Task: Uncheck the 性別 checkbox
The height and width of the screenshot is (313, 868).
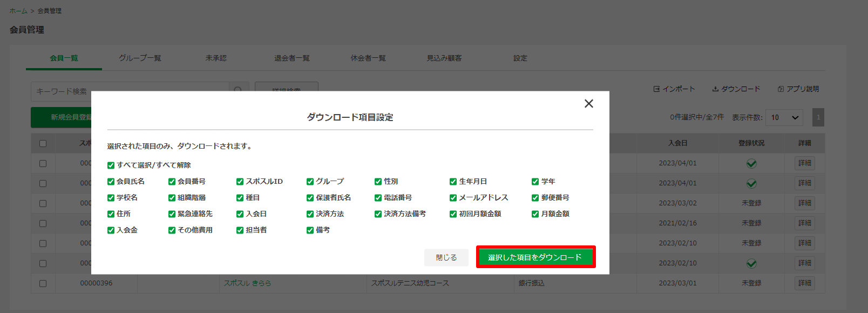Action: coord(378,182)
